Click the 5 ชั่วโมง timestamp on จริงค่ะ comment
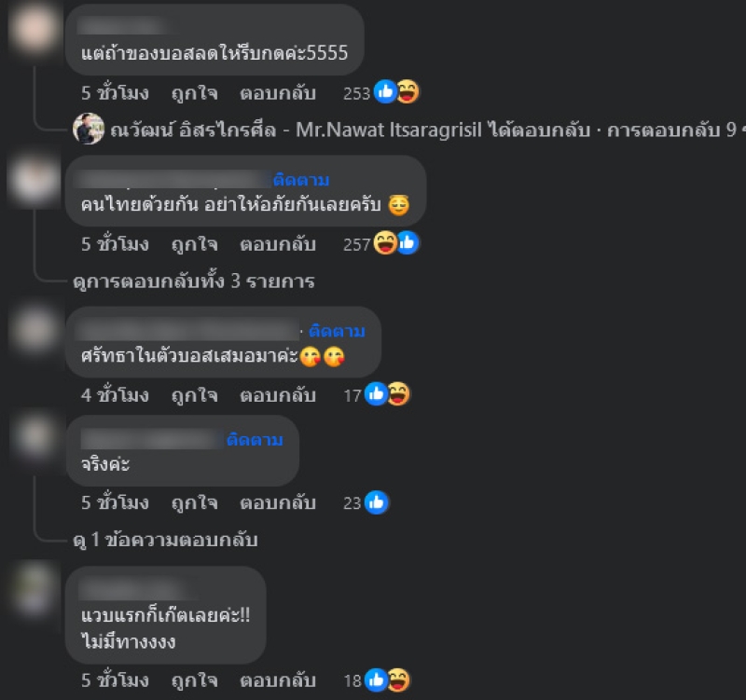This screenshot has height=700, width=746. pos(115,502)
